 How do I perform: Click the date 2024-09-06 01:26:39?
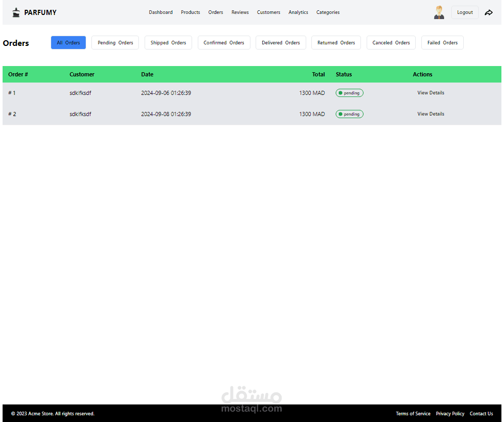pyautogui.click(x=166, y=93)
